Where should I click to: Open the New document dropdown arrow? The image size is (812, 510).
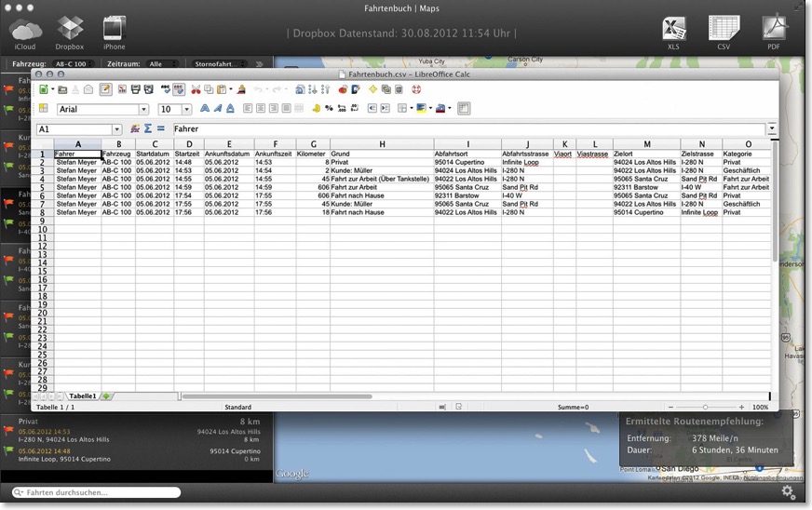(52, 89)
